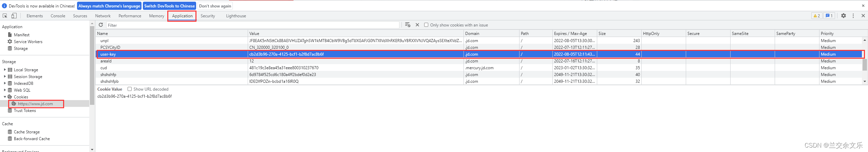The height and width of the screenshot is (152, 868).
Task: Select the unpl cookie row
Action: click(479, 40)
